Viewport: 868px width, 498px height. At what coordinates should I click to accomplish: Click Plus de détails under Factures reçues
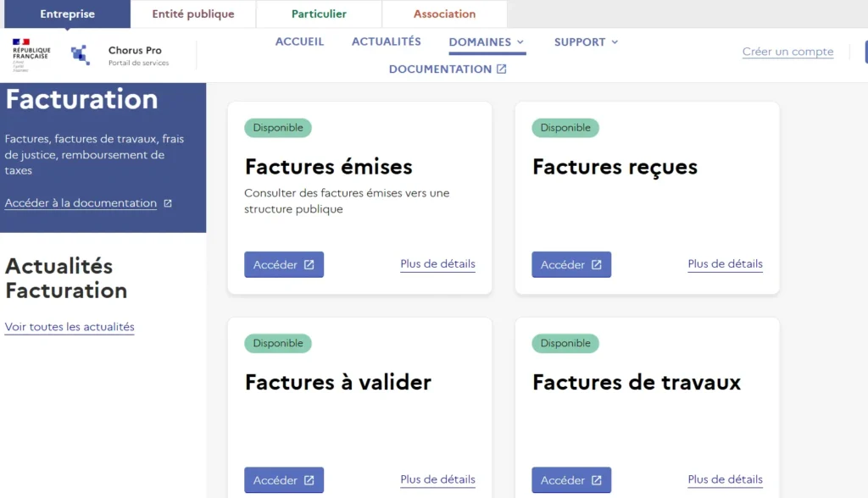pyautogui.click(x=725, y=264)
